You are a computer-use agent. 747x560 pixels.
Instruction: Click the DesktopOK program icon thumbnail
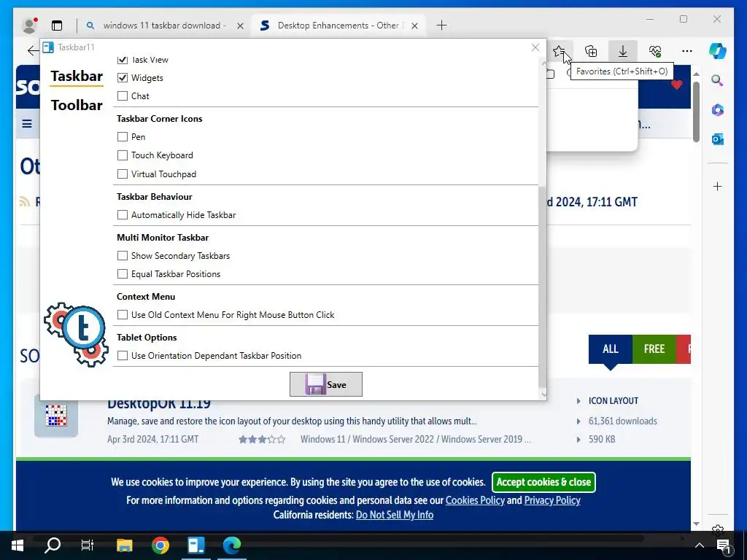(x=56, y=415)
